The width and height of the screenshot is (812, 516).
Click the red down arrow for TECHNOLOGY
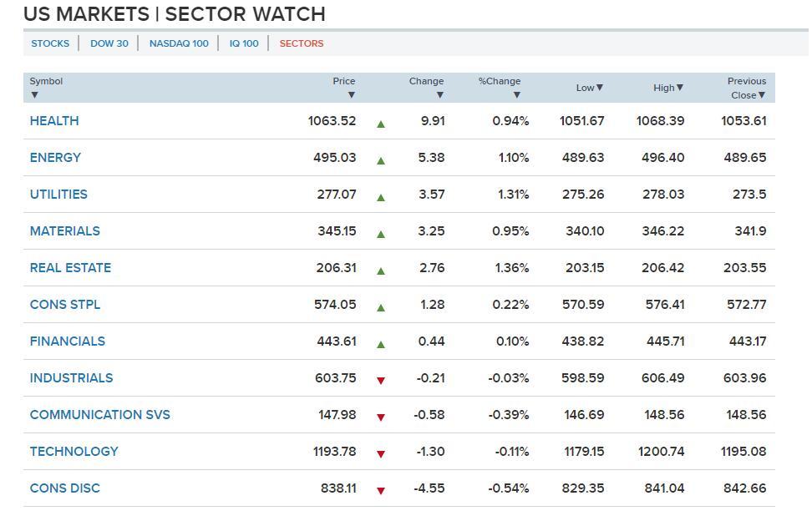click(x=381, y=454)
